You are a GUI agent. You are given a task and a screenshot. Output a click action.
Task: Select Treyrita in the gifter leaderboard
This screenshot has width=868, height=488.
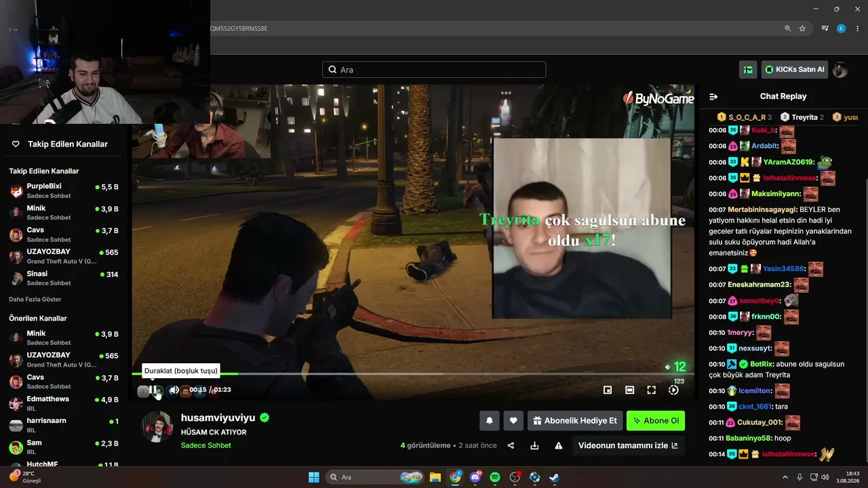802,117
